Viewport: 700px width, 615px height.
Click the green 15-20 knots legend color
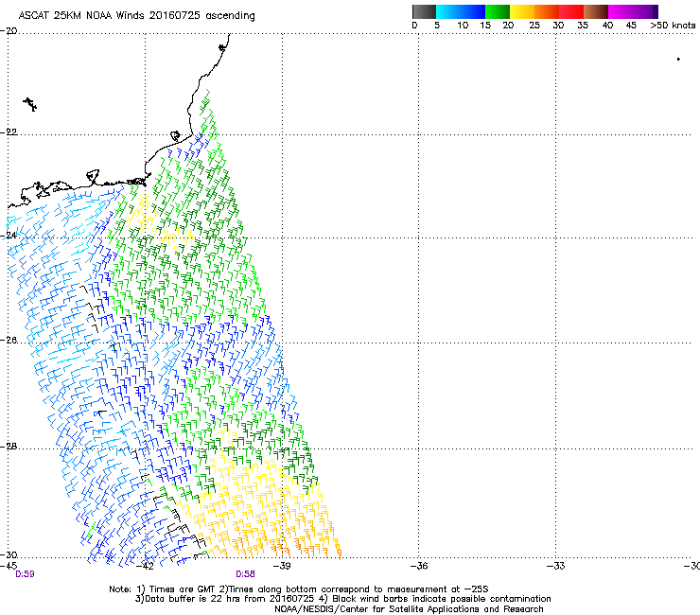[x=498, y=11]
